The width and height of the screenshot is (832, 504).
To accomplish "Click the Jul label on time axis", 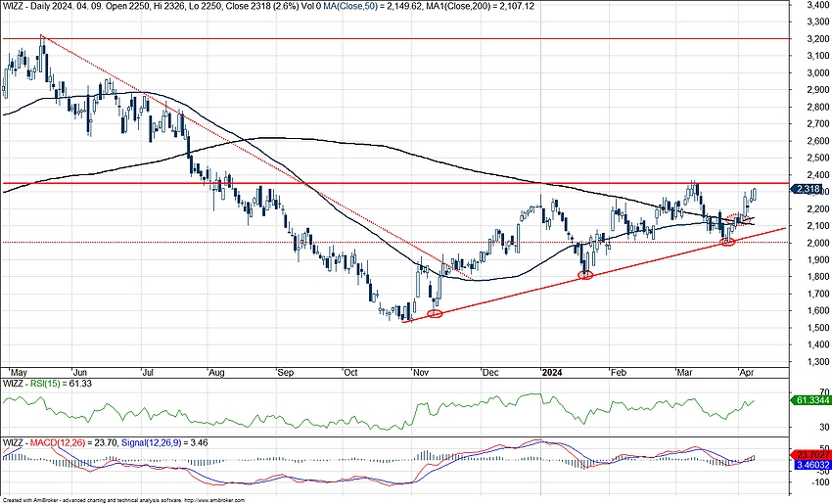I will 147,373.
